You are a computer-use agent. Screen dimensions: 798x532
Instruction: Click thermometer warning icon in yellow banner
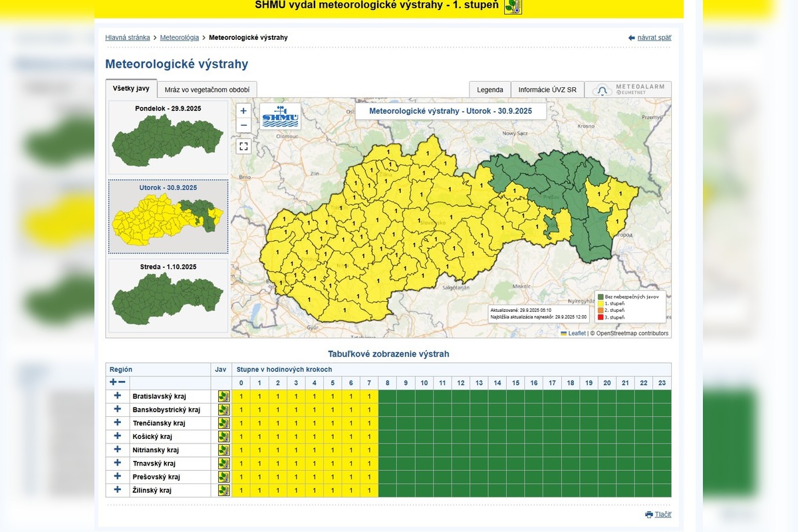513,6
